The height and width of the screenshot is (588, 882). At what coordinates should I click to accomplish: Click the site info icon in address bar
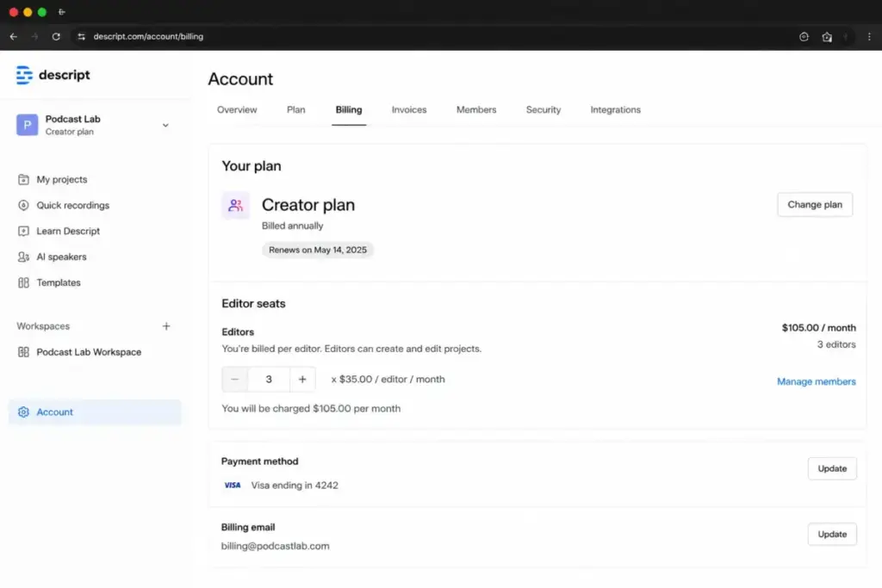click(x=82, y=36)
